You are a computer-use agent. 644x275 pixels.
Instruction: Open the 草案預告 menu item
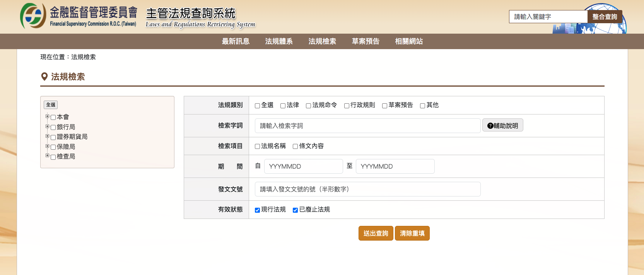[x=366, y=41]
